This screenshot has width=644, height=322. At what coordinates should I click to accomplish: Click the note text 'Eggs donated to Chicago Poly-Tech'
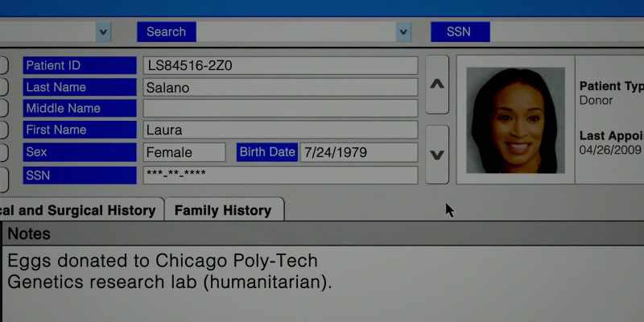pos(163,261)
